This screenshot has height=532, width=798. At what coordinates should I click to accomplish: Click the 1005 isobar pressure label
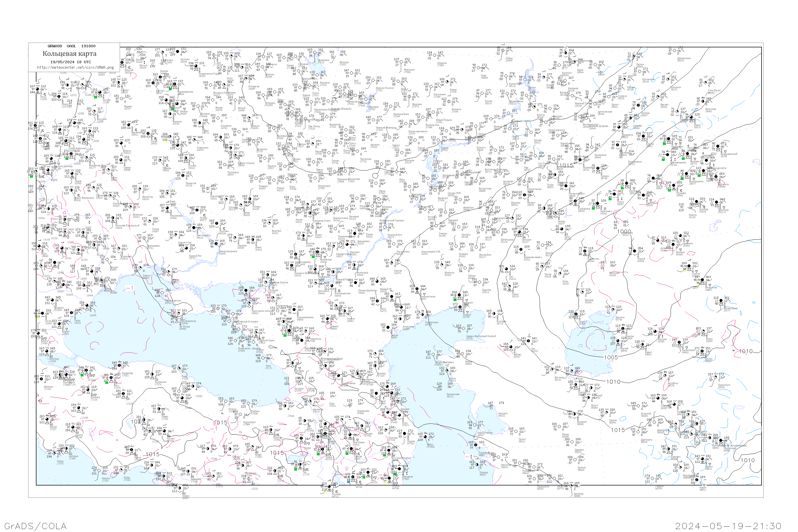click(611, 357)
